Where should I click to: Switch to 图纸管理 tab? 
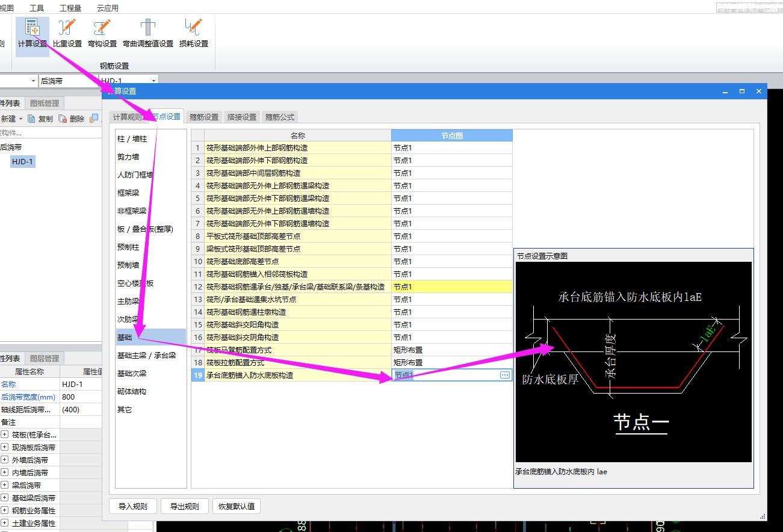click(45, 104)
